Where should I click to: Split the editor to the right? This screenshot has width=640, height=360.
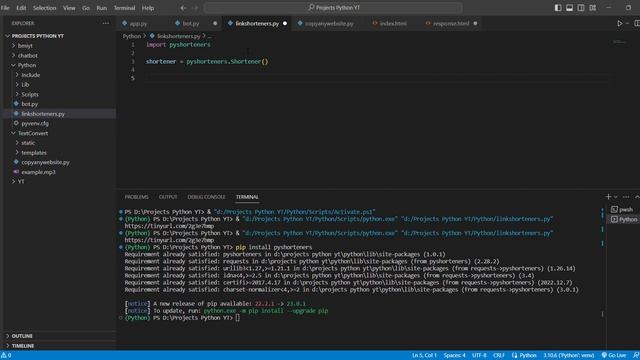(637, 23)
